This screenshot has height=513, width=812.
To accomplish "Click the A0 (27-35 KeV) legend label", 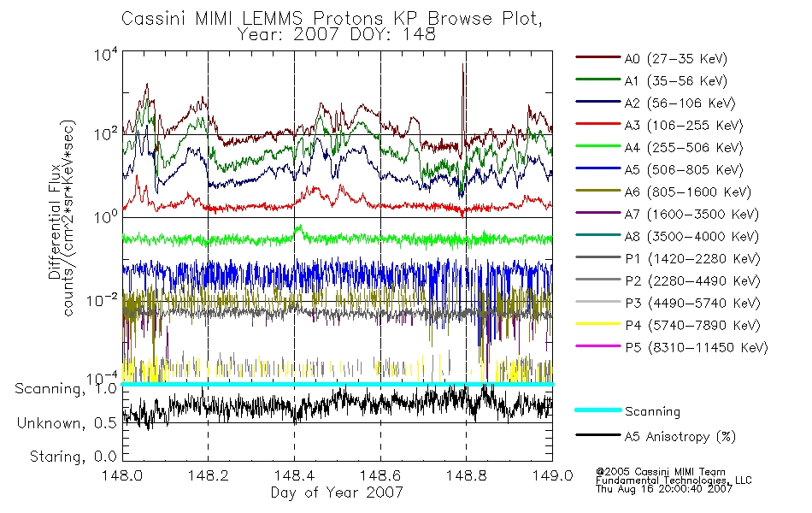I will click(x=676, y=58).
